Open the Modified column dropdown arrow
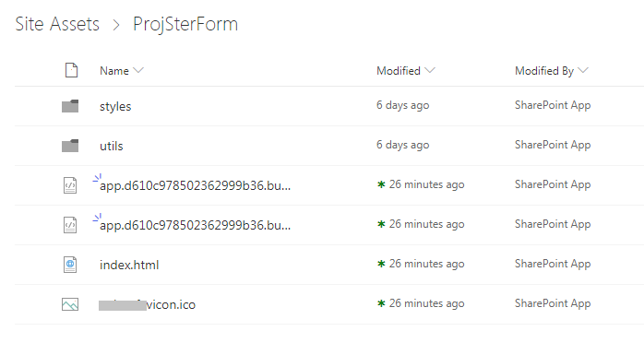Image resolution: width=644 pixels, height=343 pixels. pos(430,70)
